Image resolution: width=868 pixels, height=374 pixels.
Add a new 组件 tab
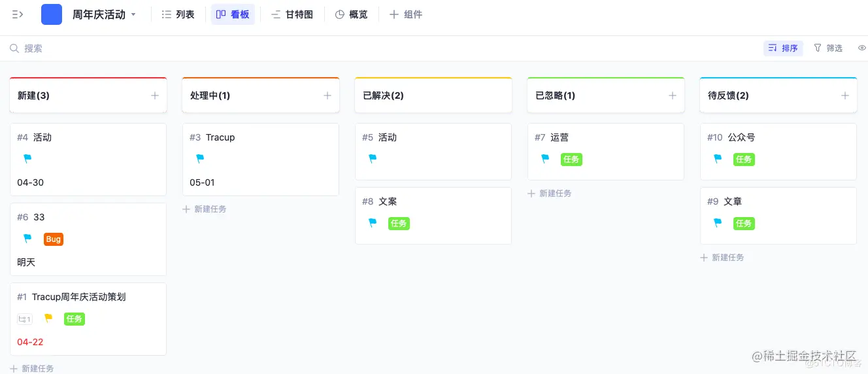coord(406,14)
